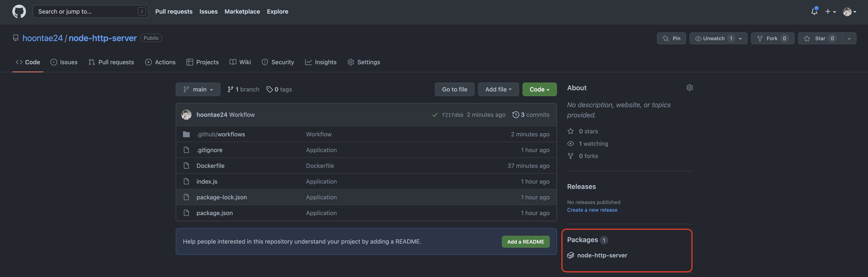
Task: Open the .github/workflows folder
Action: (x=221, y=134)
